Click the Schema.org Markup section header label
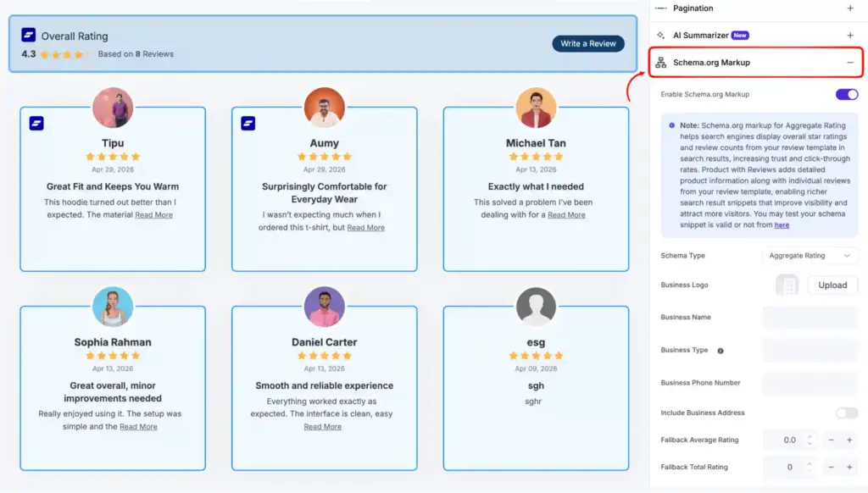This screenshot has width=868, height=493. coord(711,63)
